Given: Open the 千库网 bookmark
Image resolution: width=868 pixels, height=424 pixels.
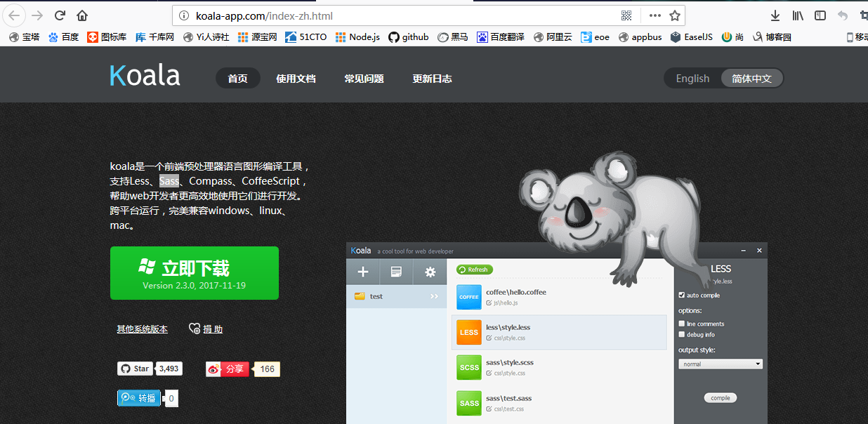Looking at the screenshot, I should tap(154, 37).
